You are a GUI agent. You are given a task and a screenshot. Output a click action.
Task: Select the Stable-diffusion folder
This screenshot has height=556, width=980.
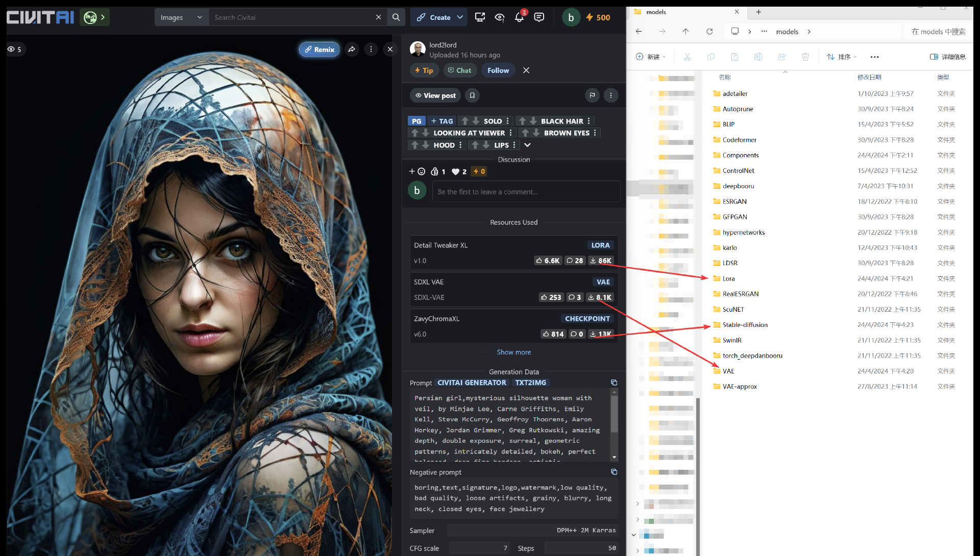[745, 324]
